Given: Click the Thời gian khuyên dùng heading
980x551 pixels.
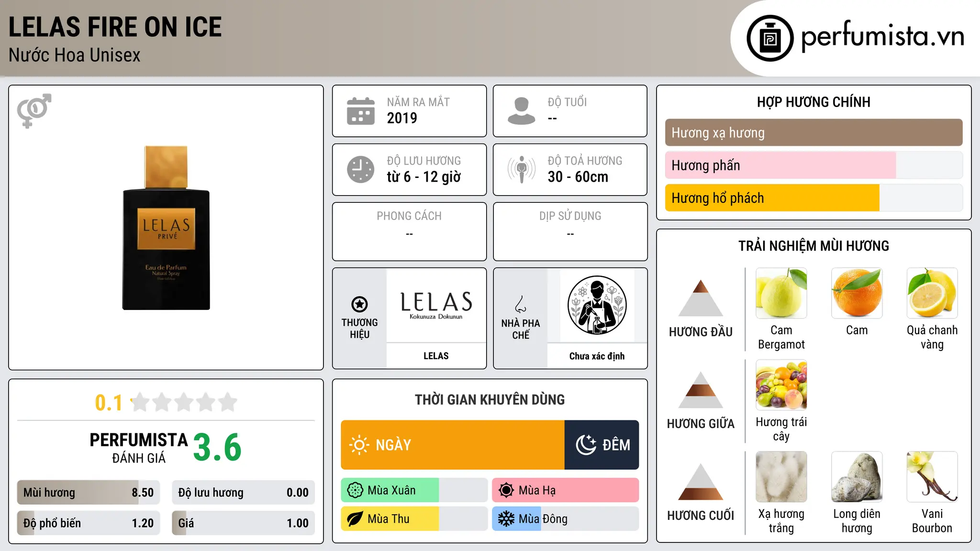Looking at the screenshot, I should click(490, 399).
